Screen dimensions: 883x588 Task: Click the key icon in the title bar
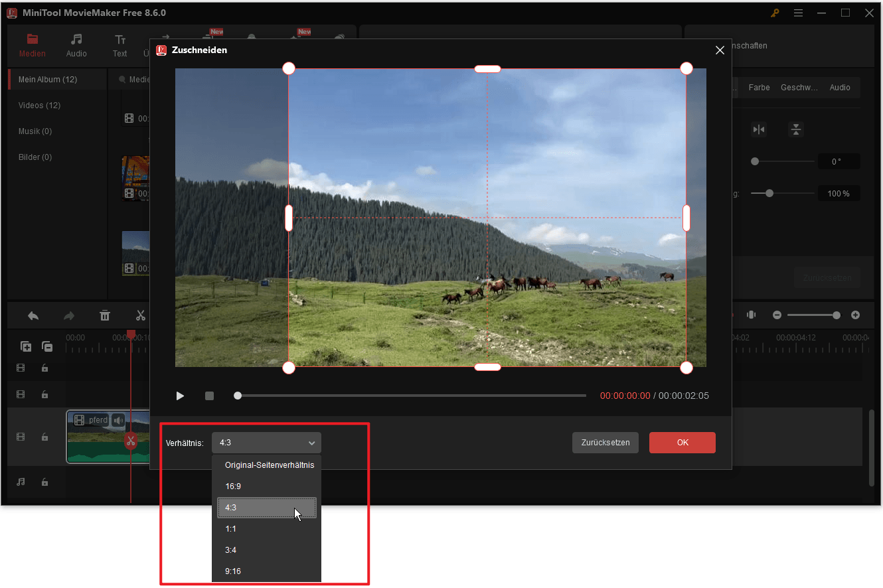coord(775,13)
